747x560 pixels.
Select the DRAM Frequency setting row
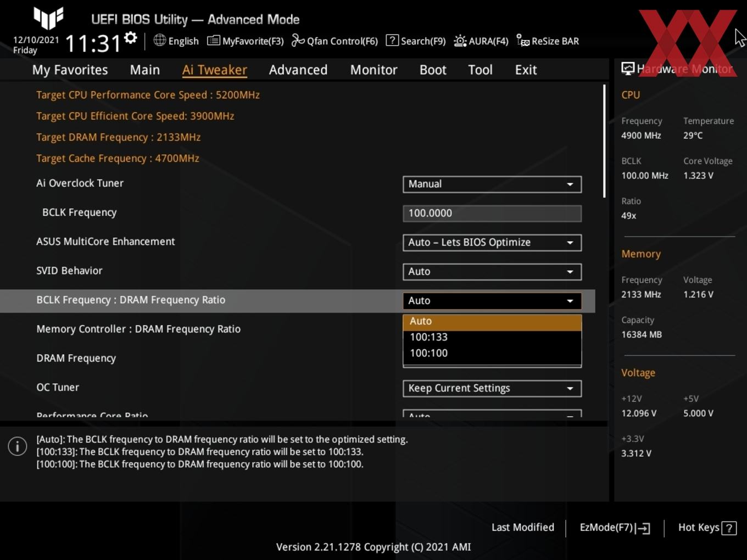(x=297, y=359)
